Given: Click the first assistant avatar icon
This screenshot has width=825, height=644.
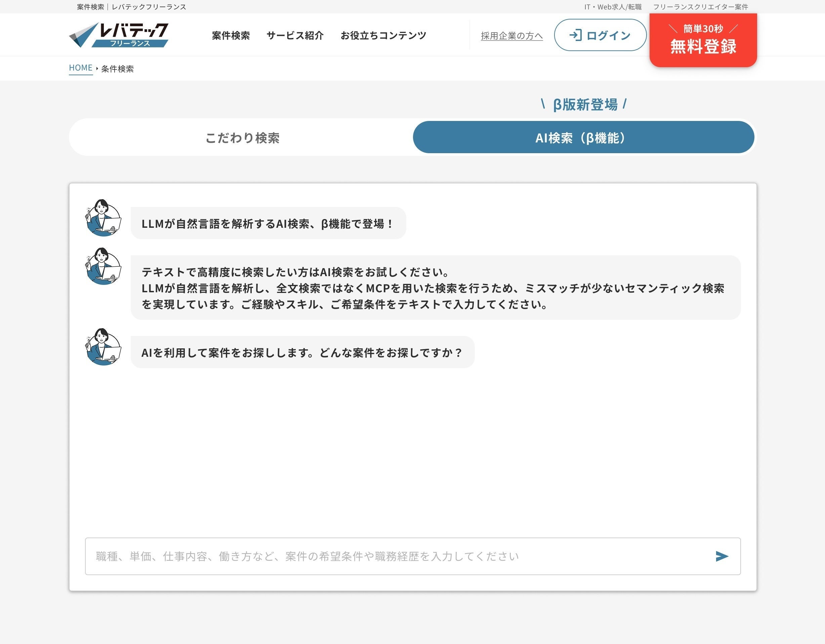Looking at the screenshot, I should click(x=103, y=218).
